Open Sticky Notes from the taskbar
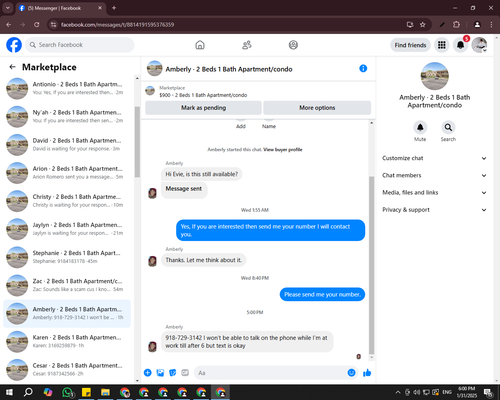The image size is (500, 400). pos(86,392)
